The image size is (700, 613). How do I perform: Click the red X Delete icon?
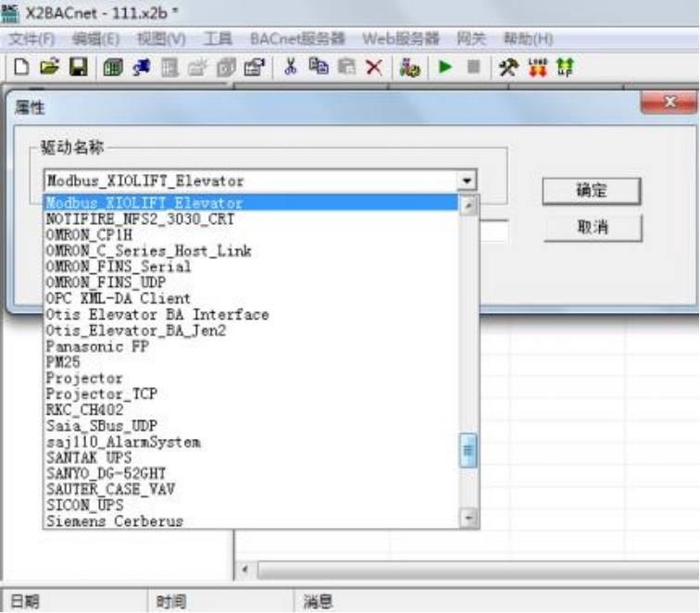coord(374,68)
